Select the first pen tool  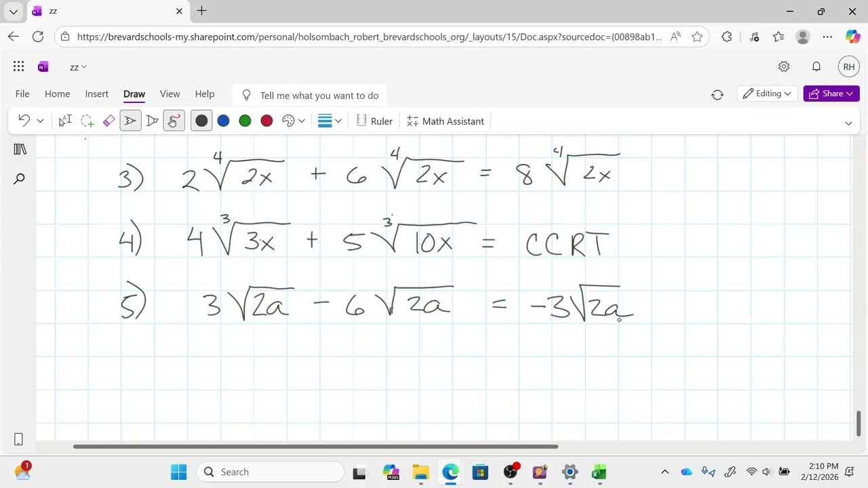point(130,121)
